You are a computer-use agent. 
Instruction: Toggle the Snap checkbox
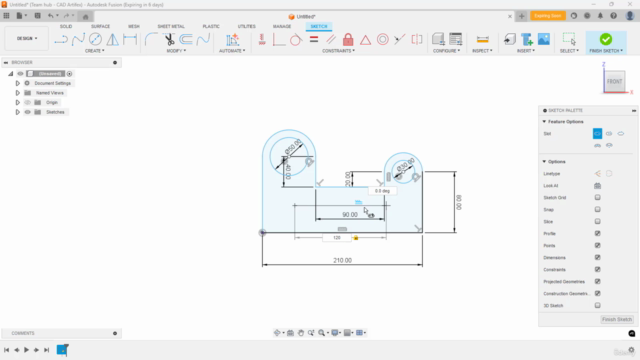click(x=598, y=209)
